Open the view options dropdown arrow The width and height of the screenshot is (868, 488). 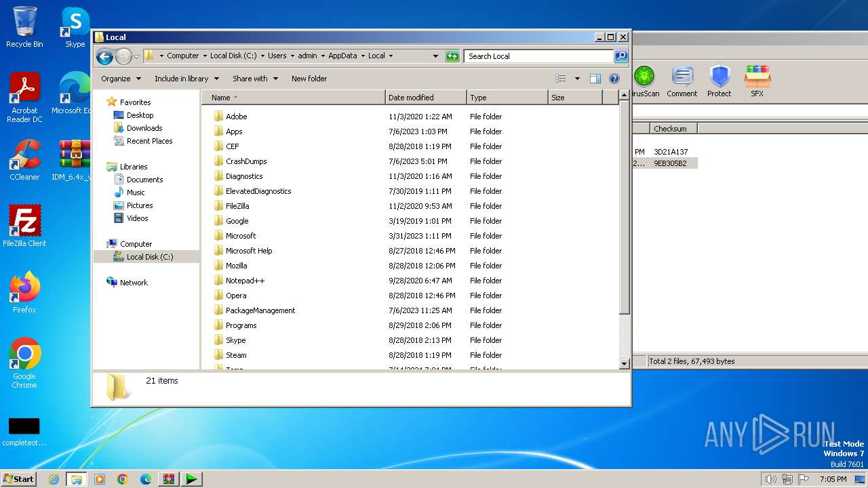(577, 79)
